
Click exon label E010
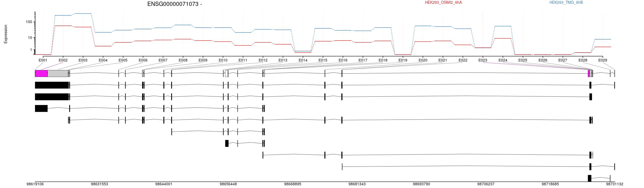point(223,60)
